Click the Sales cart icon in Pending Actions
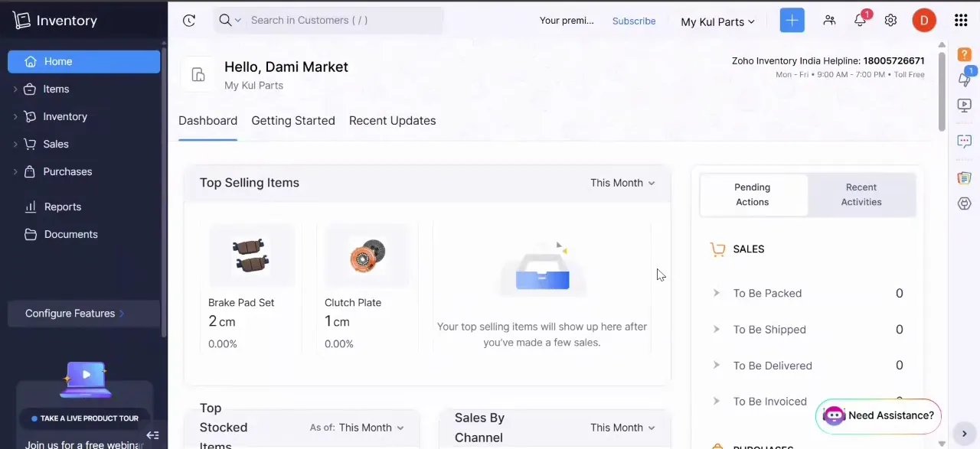Screen dimensions: 980x449 [x=717, y=249]
